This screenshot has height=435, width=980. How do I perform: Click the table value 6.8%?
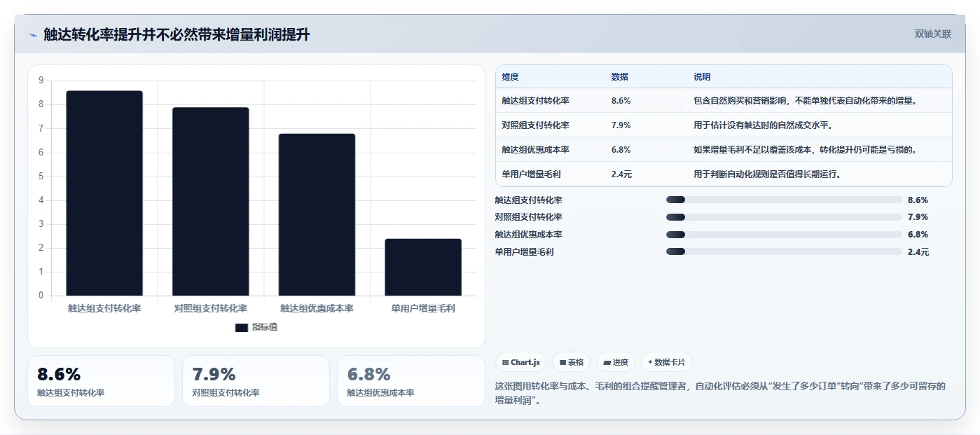[x=621, y=150]
